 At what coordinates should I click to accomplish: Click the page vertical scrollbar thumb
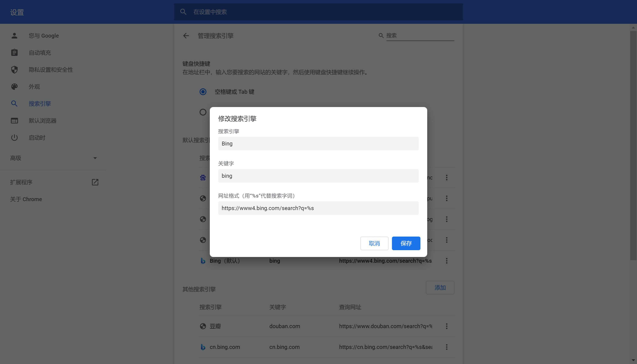click(x=633, y=145)
